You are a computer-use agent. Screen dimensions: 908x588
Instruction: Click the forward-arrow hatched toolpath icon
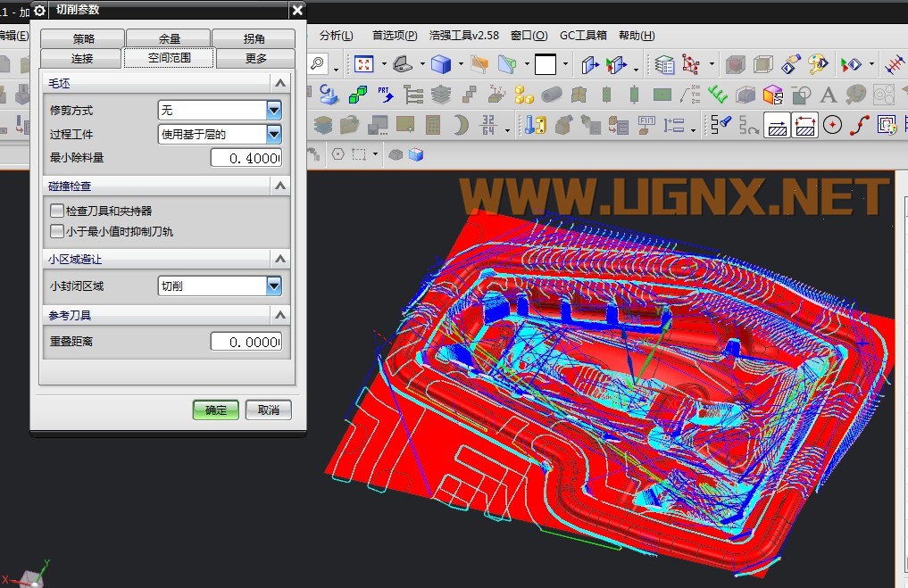coord(777,125)
